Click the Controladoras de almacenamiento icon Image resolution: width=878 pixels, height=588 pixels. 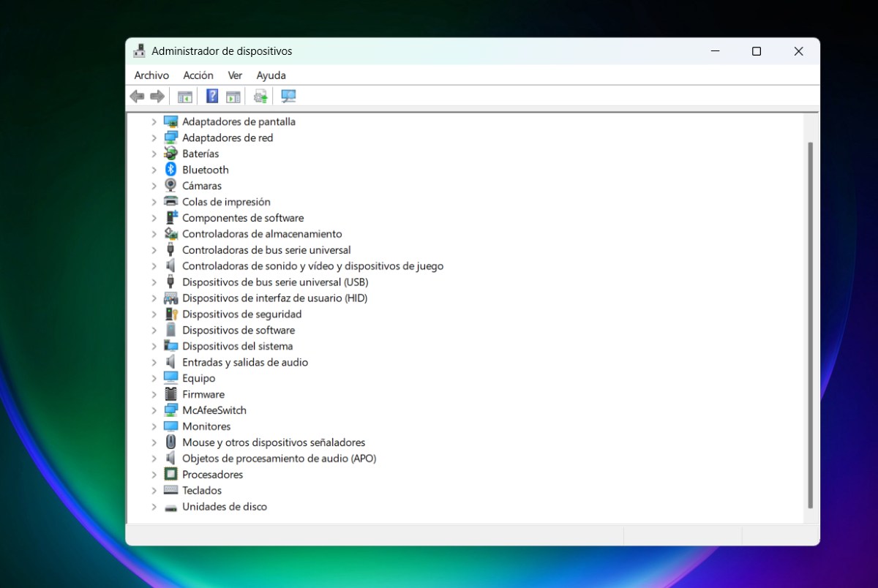point(170,234)
